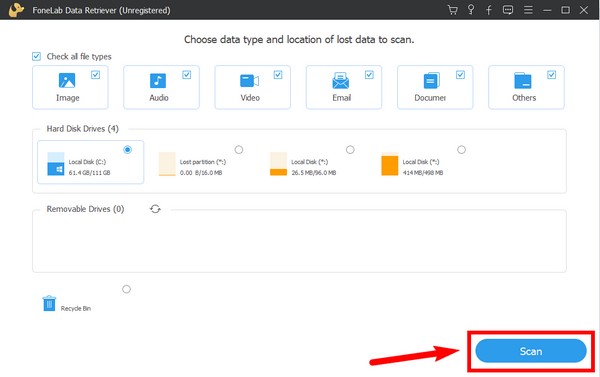Select the Document file type icon
Viewport: 600px width, 377px height.
click(432, 81)
